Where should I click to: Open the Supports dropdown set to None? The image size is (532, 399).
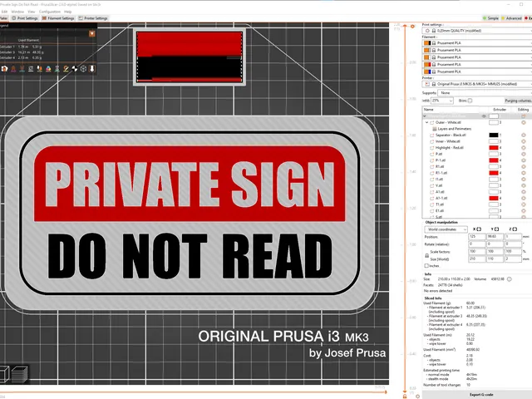tap(485, 92)
